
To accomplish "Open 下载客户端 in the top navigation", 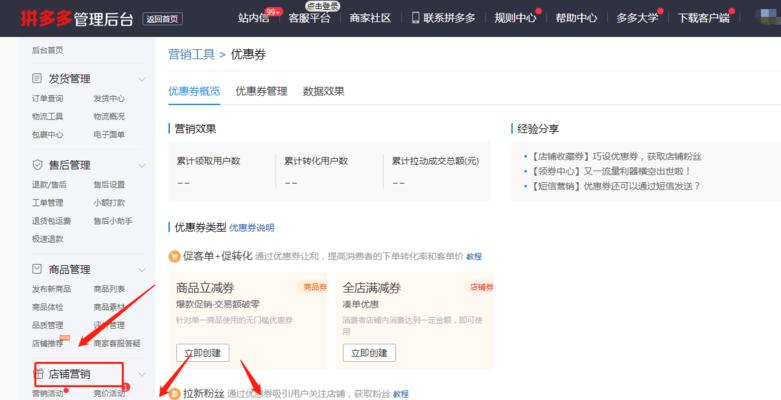I will point(704,18).
